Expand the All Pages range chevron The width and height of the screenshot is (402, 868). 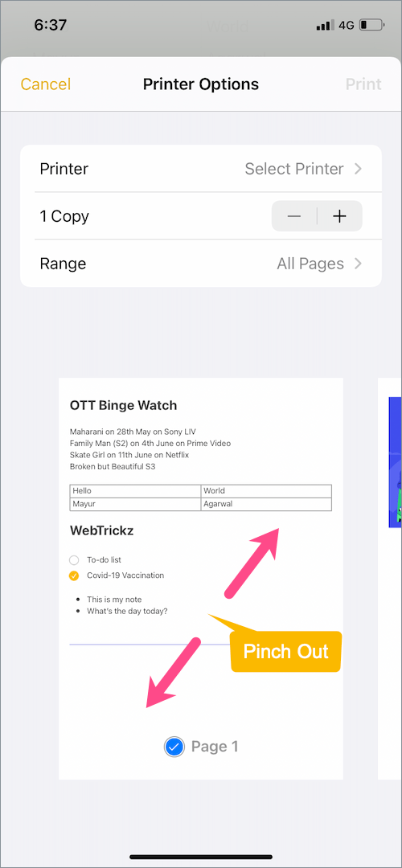[x=358, y=264]
